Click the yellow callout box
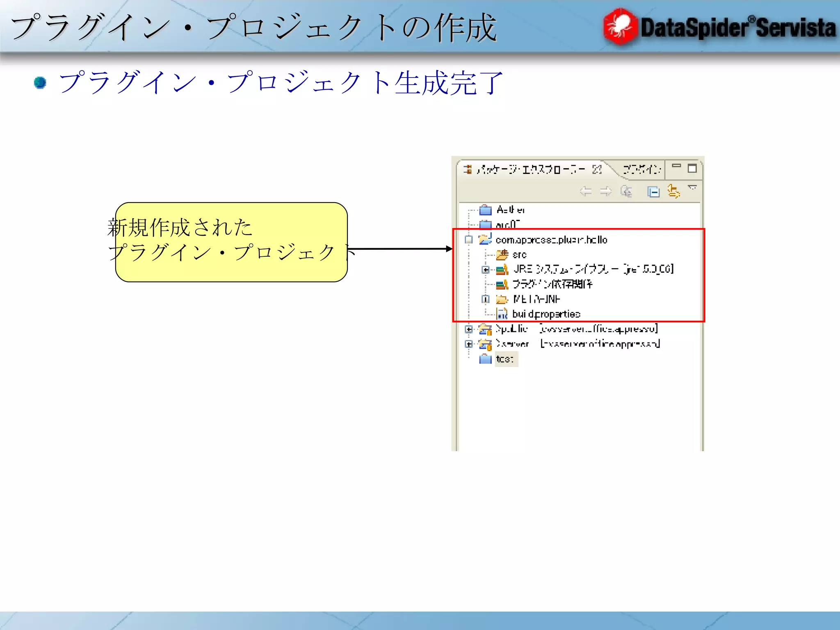The height and width of the screenshot is (630, 840). [x=231, y=242]
